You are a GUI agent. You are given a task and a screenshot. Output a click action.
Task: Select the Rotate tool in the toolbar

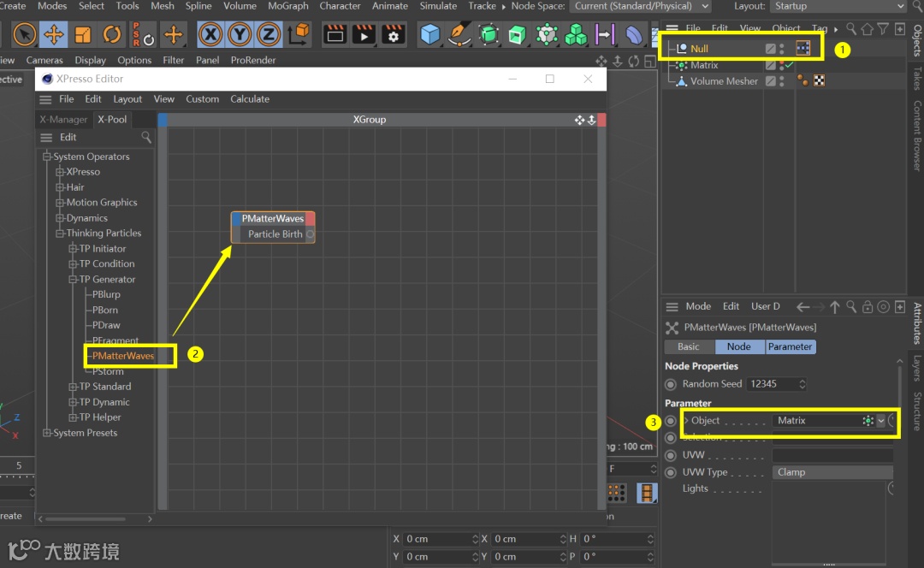click(x=112, y=35)
